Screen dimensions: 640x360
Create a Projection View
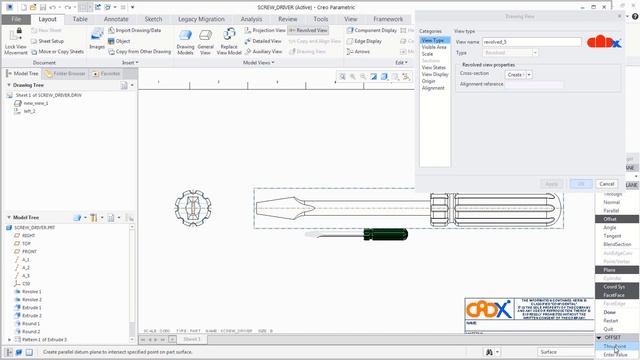point(265,31)
